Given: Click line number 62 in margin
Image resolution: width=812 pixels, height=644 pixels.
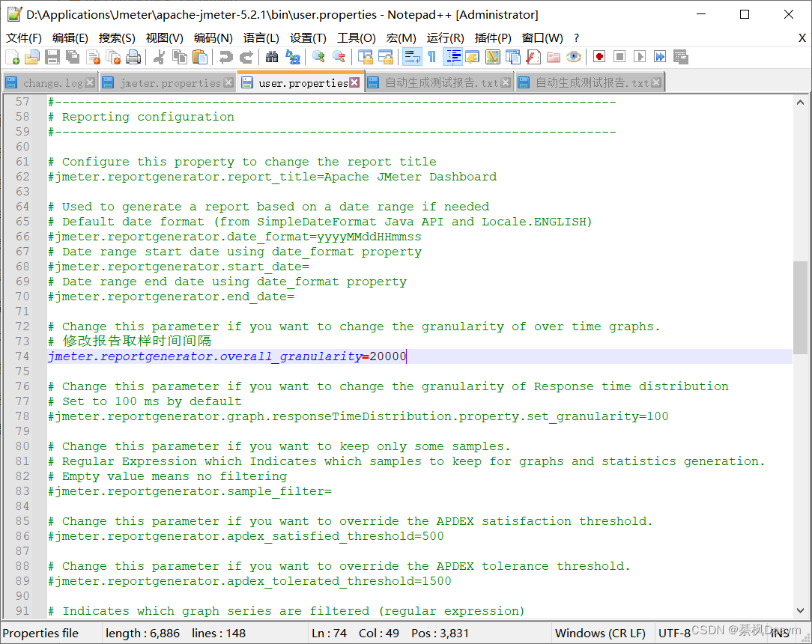Looking at the screenshot, I should click(22, 177).
